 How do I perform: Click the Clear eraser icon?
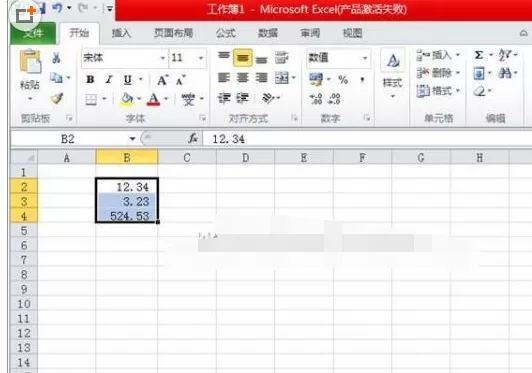(x=479, y=91)
